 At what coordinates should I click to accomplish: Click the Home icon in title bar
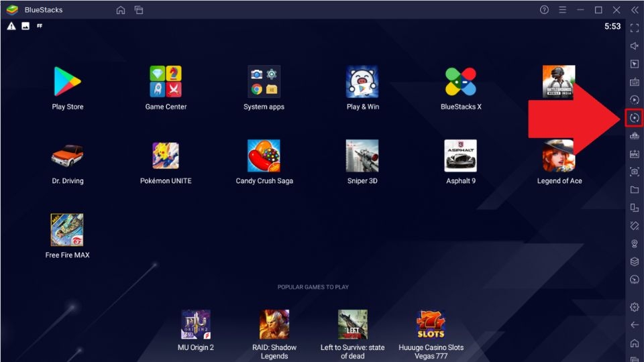pos(120,10)
